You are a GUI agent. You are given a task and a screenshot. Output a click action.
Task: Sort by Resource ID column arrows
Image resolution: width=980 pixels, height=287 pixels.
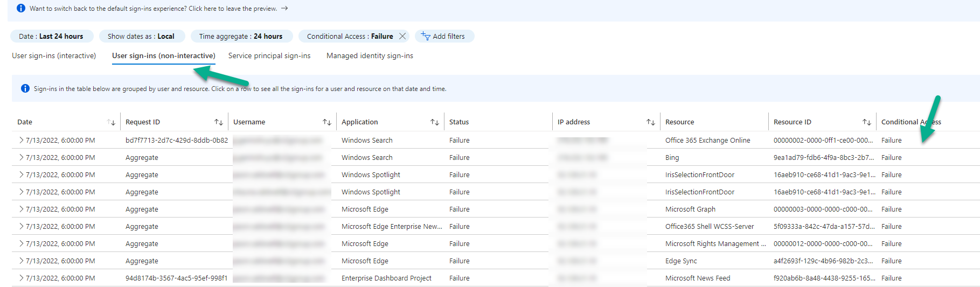pyautogui.click(x=867, y=122)
